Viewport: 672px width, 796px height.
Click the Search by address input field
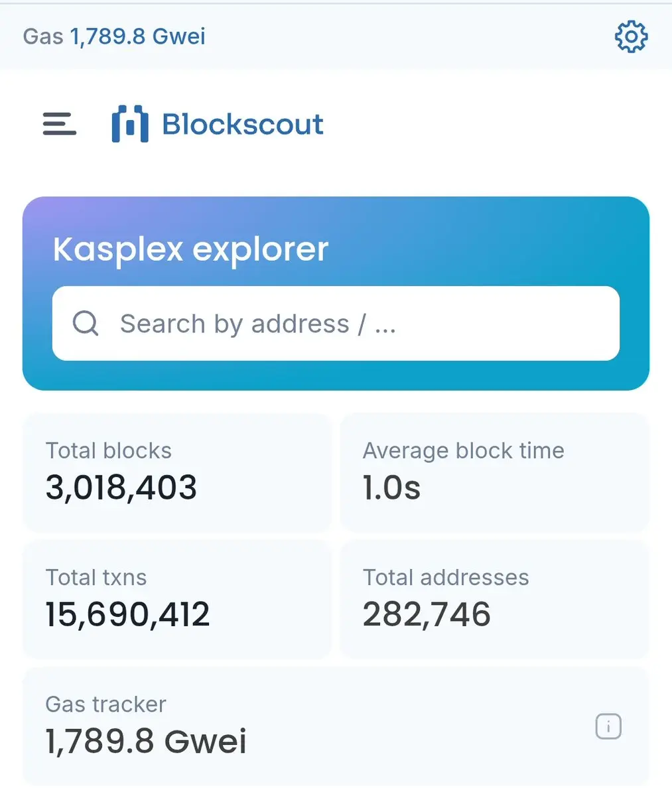click(336, 324)
